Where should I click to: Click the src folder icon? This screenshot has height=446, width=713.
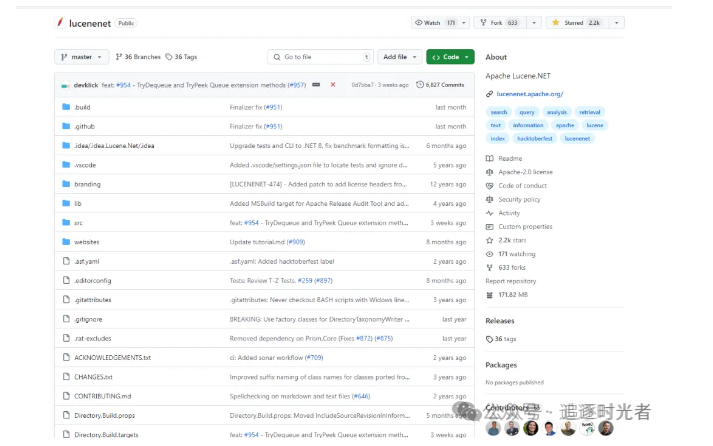click(66, 222)
